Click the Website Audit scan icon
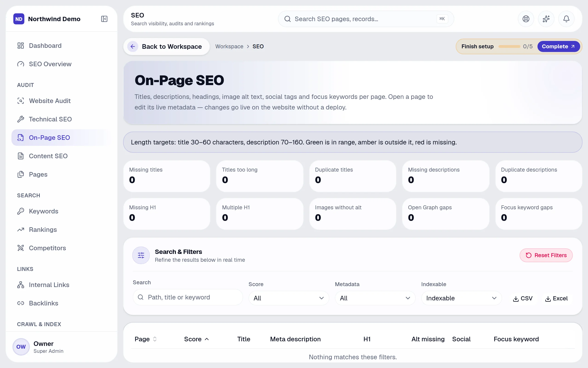 pos(21,101)
